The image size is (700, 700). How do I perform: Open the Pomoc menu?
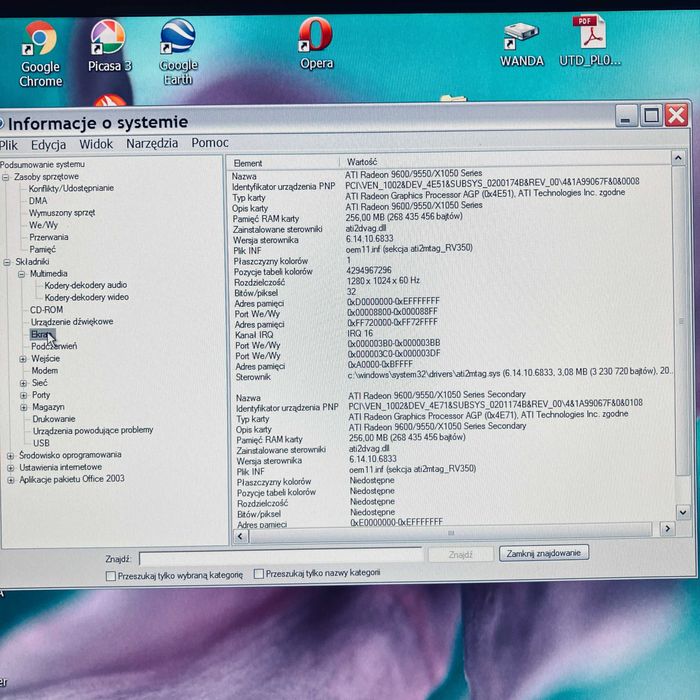(x=210, y=142)
